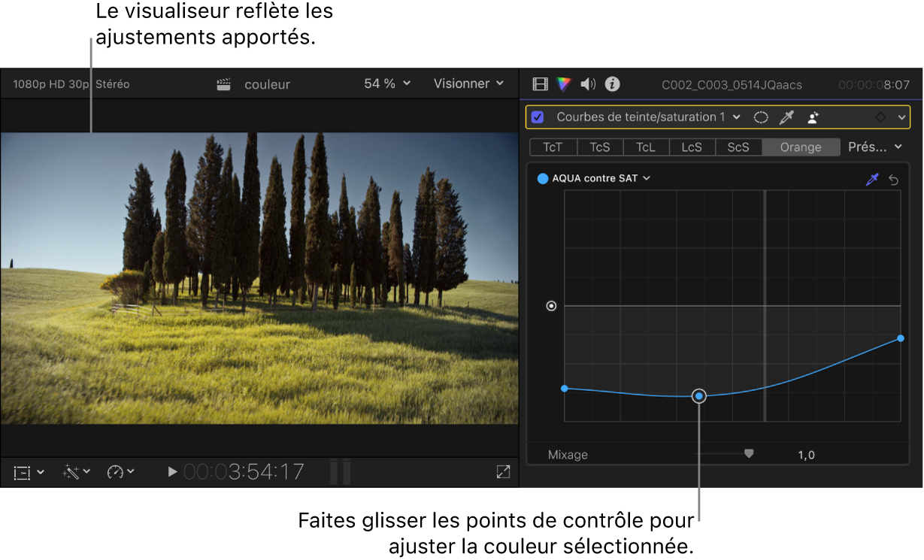The width and height of the screenshot is (924, 560).
Task: Click the saturation curve center-line target
Action: pyautogui.click(x=551, y=306)
